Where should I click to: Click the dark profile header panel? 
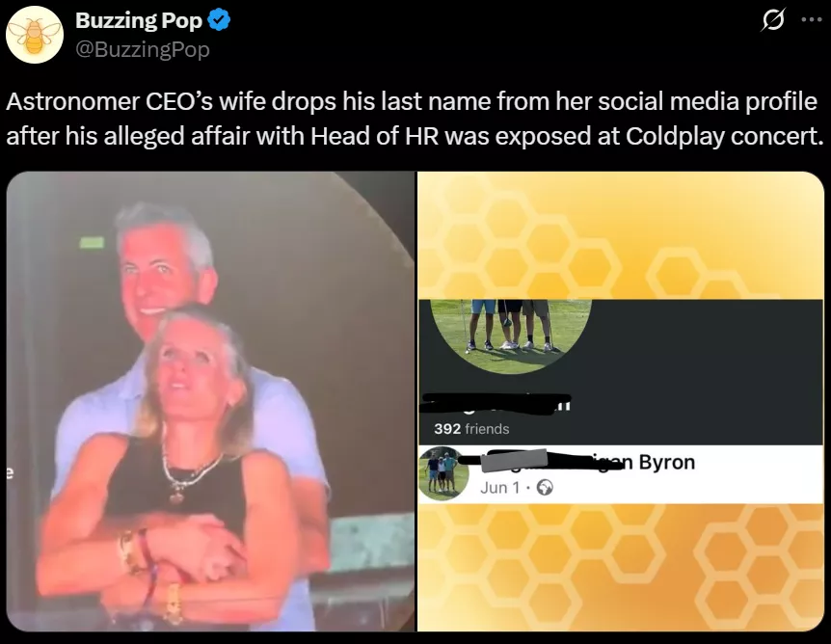621,372
